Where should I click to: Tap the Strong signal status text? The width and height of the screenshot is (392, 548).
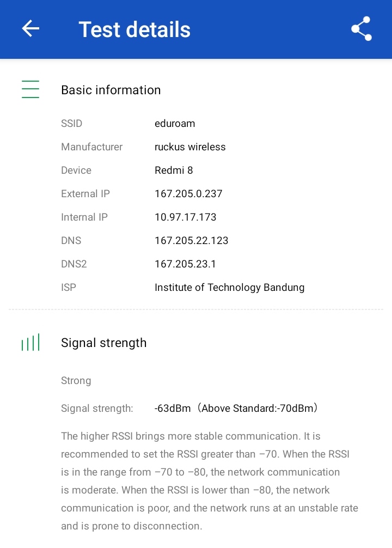[76, 381]
